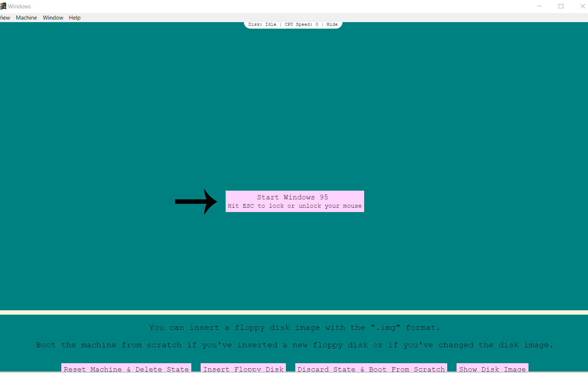Click the Windows app icon in title bar

click(x=3, y=6)
